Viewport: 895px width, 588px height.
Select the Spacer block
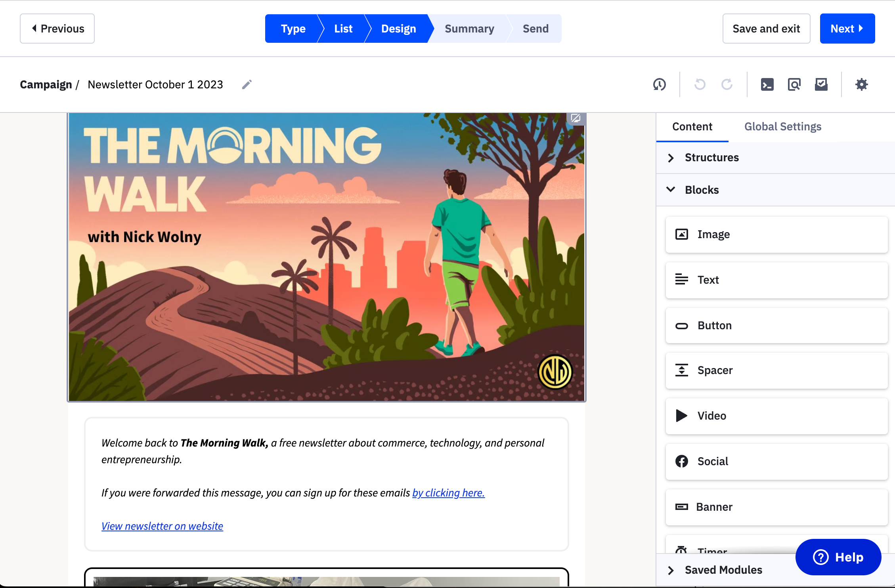[776, 370]
